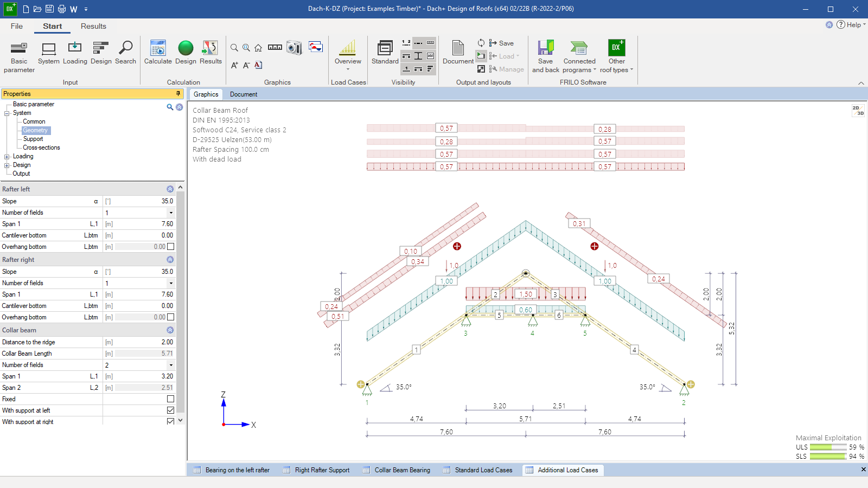Click the Standard visibility icon

click(385, 53)
